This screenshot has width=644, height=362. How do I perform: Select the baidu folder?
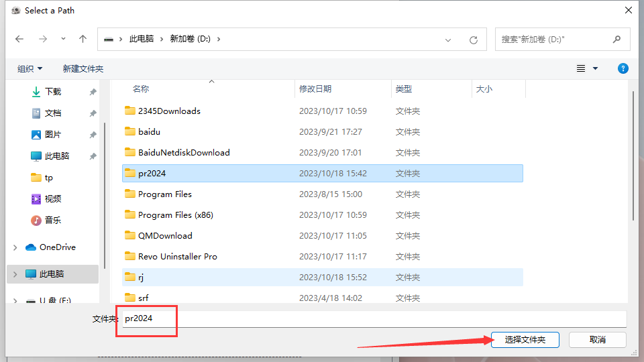click(x=323, y=132)
